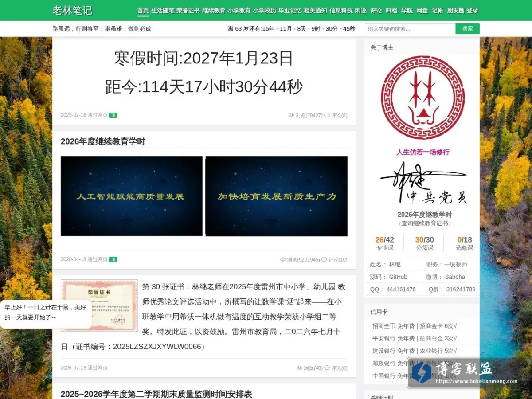Open 评论 in the top navigation
Image resolution: width=532 pixels, height=399 pixels.
tap(376, 11)
